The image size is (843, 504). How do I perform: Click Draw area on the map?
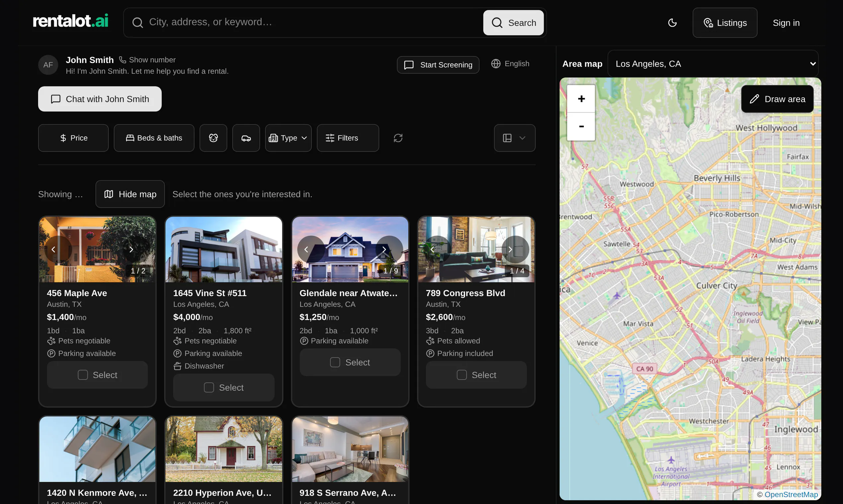tap(777, 99)
